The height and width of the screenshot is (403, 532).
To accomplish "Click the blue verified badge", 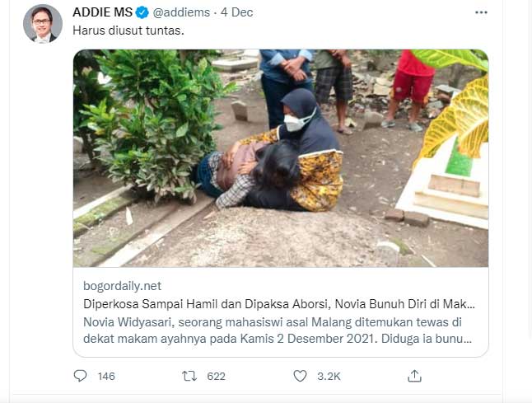I will coord(142,12).
